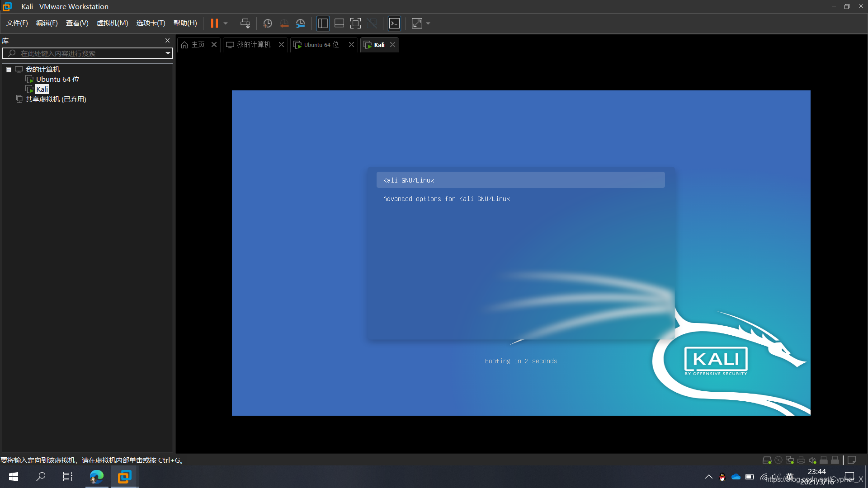
Task: Take a snapshot of this virtual machine
Action: 267,23
